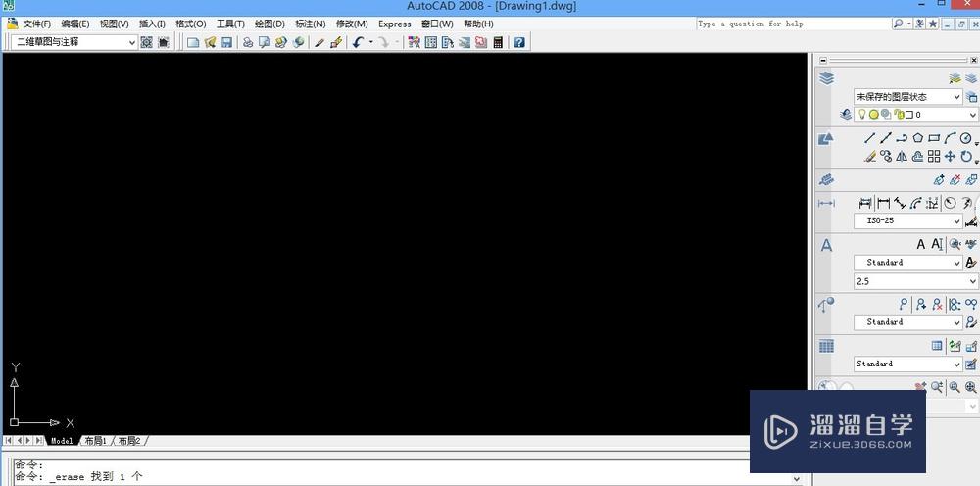Viewport: 980px width, 486px height.
Task: Select the Polygon draw tool
Action: click(x=917, y=138)
